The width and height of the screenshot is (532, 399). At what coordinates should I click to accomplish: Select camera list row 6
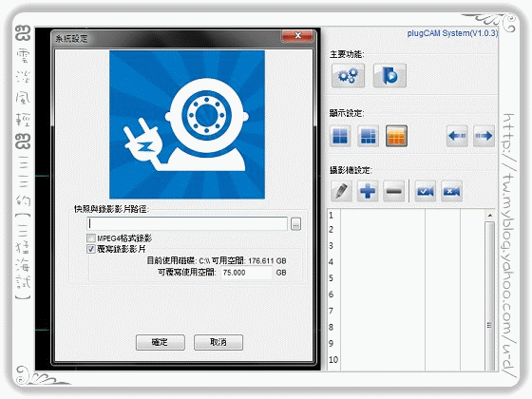(406, 294)
